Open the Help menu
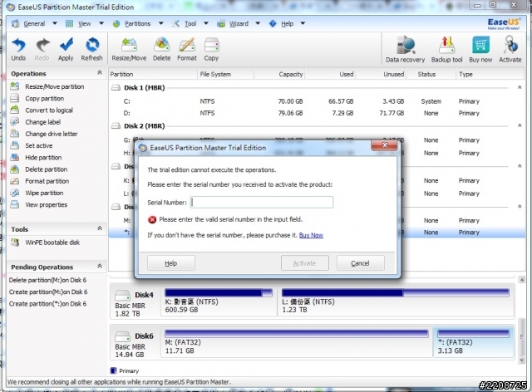The height and width of the screenshot is (392, 532). click(287, 24)
